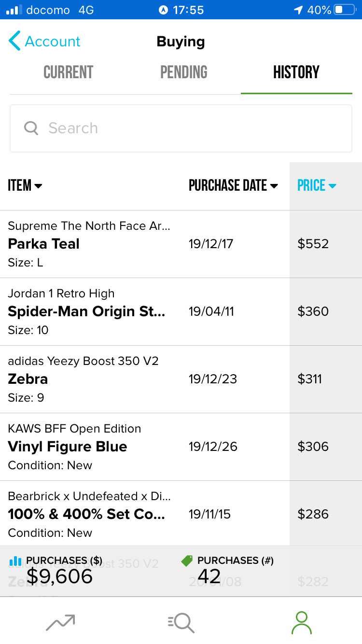View the KAWS BFF Vinyl Figure Blue order

pyautogui.click(x=181, y=447)
